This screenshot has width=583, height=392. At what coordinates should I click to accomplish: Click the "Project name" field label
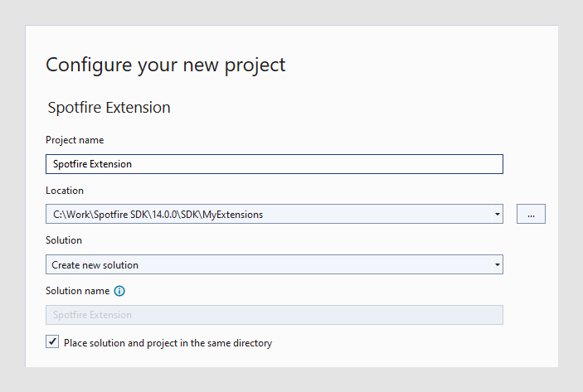pos(75,140)
